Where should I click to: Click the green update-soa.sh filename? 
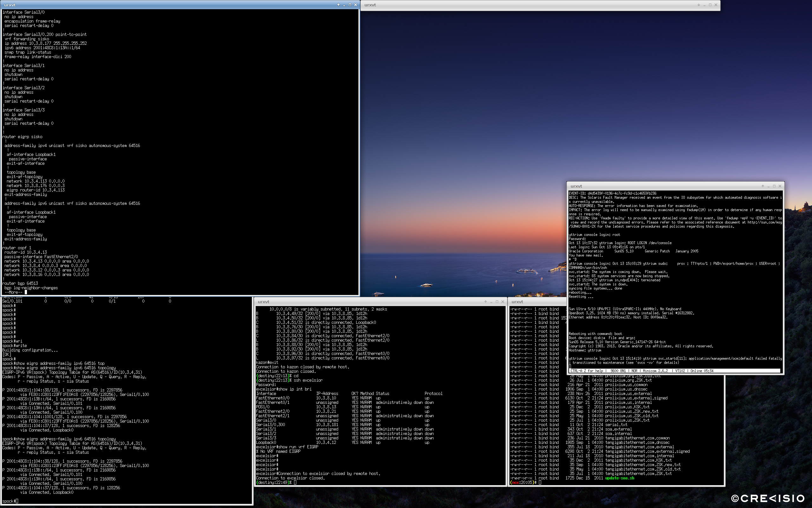click(619, 478)
